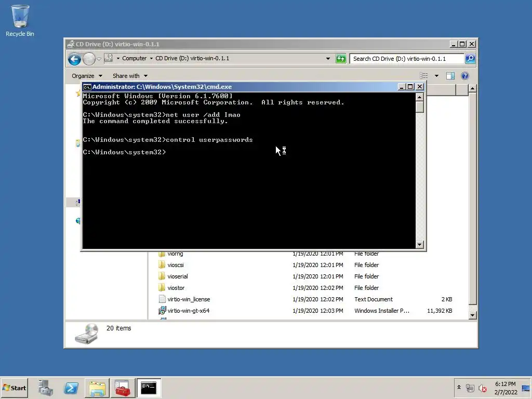532x399 pixels.
Task: Click the Start button
Action: click(x=14, y=388)
